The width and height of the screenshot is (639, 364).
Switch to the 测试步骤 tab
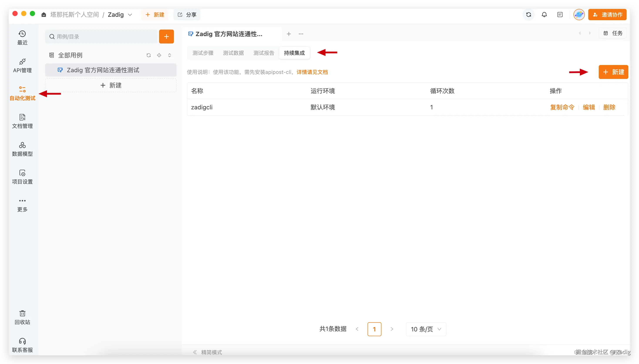pos(203,53)
